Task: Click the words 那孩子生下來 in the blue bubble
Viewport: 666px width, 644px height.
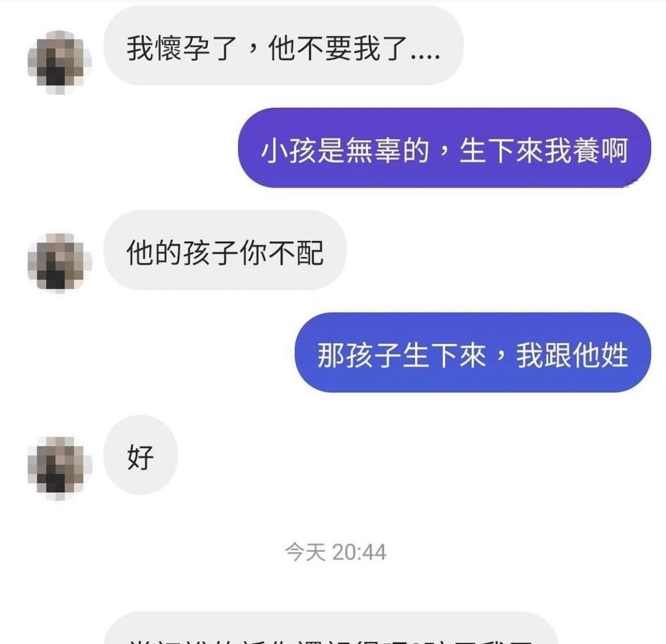Action: coord(402,355)
